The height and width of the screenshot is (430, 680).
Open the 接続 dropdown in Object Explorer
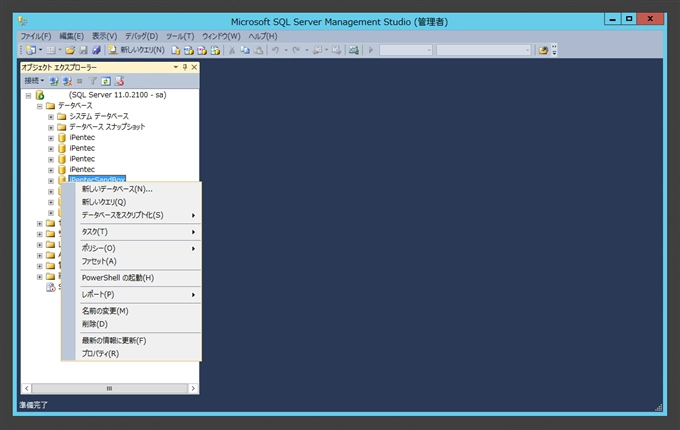[x=34, y=81]
